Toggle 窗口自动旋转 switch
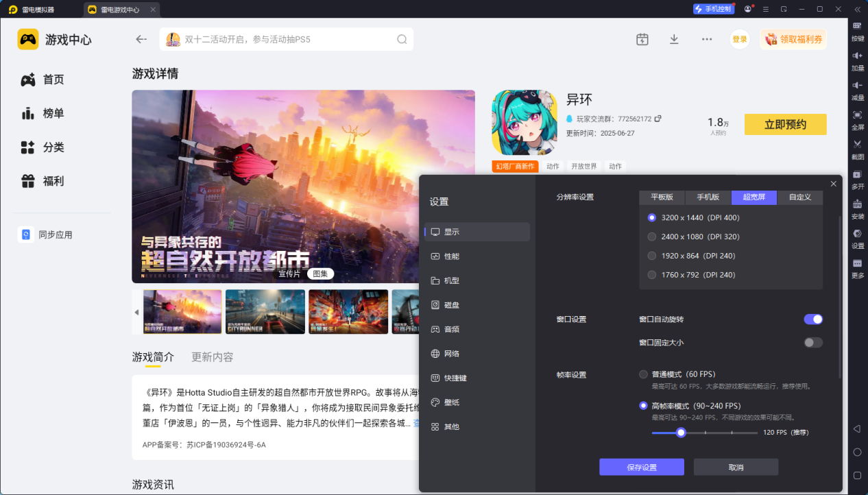868x495 pixels. [813, 319]
